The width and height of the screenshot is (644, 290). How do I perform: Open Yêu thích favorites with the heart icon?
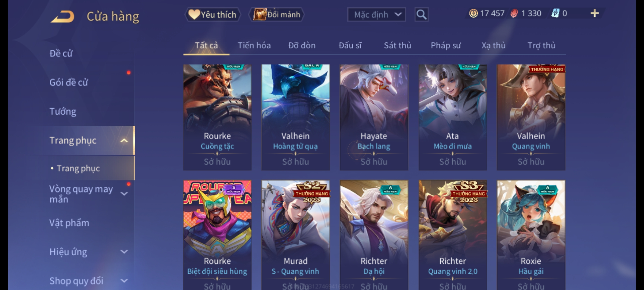point(213,15)
